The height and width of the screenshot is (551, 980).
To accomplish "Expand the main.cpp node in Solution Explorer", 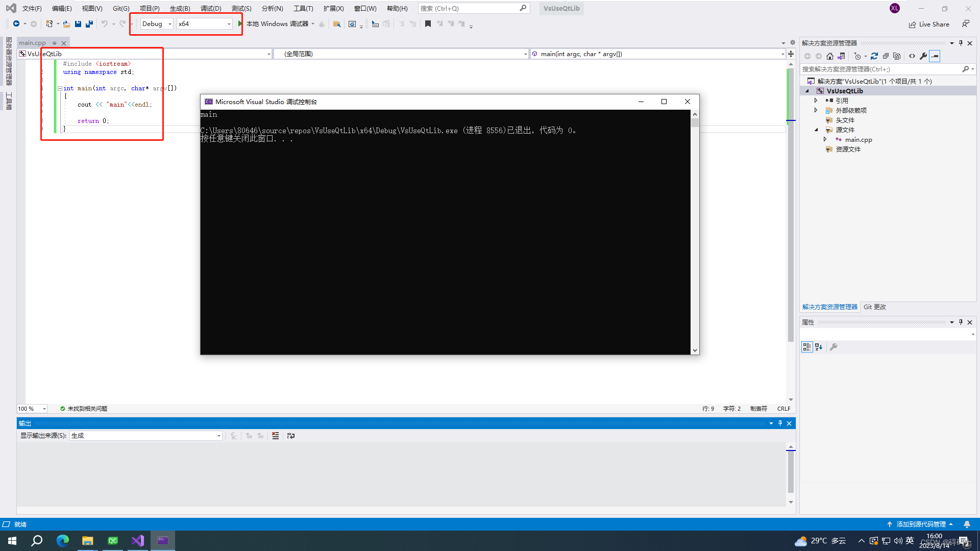I will 825,139.
